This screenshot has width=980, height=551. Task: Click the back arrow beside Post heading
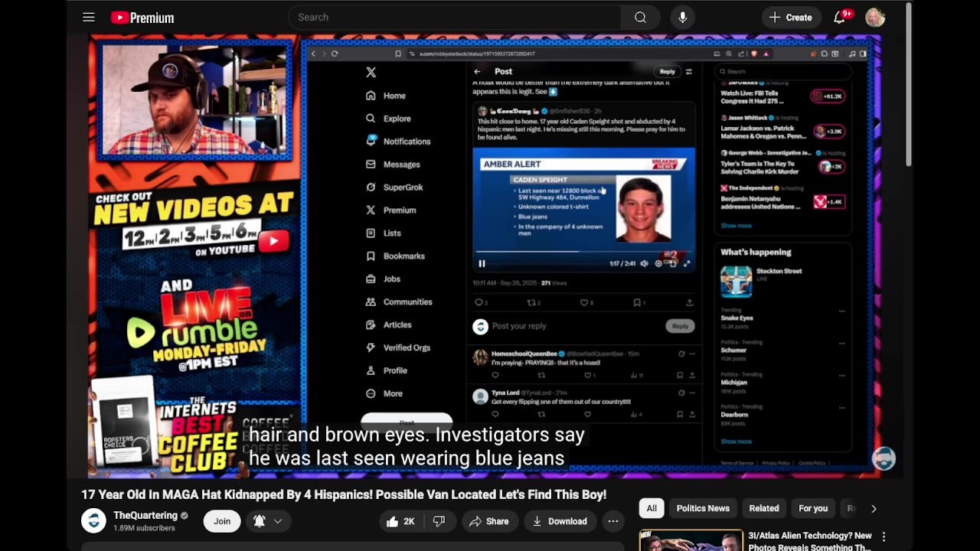click(478, 71)
